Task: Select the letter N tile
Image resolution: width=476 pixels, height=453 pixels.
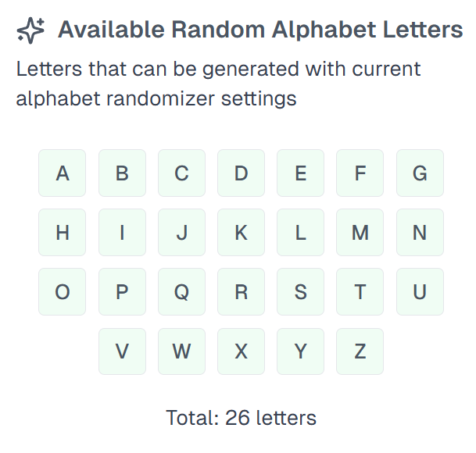Action: point(420,233)
